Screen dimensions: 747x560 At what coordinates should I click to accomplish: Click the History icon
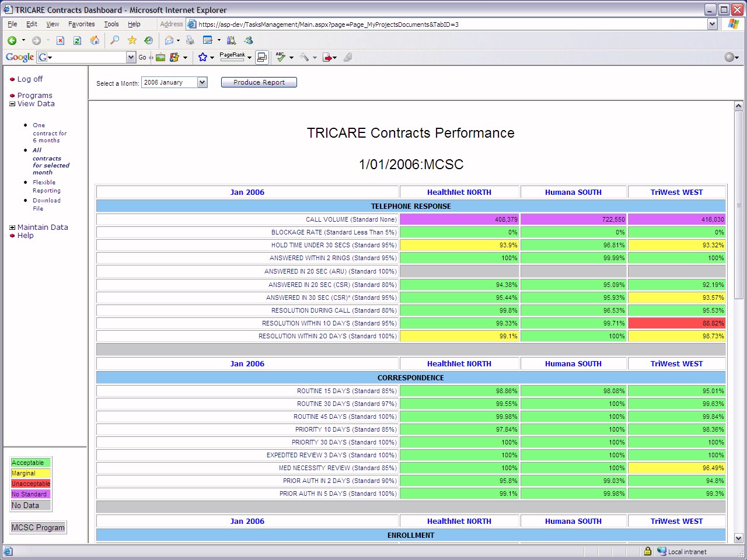pos(149,40)
